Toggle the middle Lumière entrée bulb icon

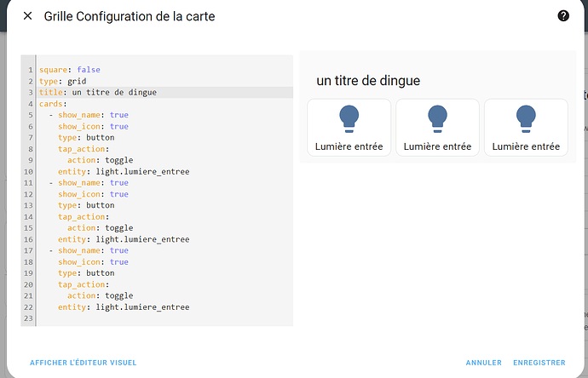coord(437,118)
